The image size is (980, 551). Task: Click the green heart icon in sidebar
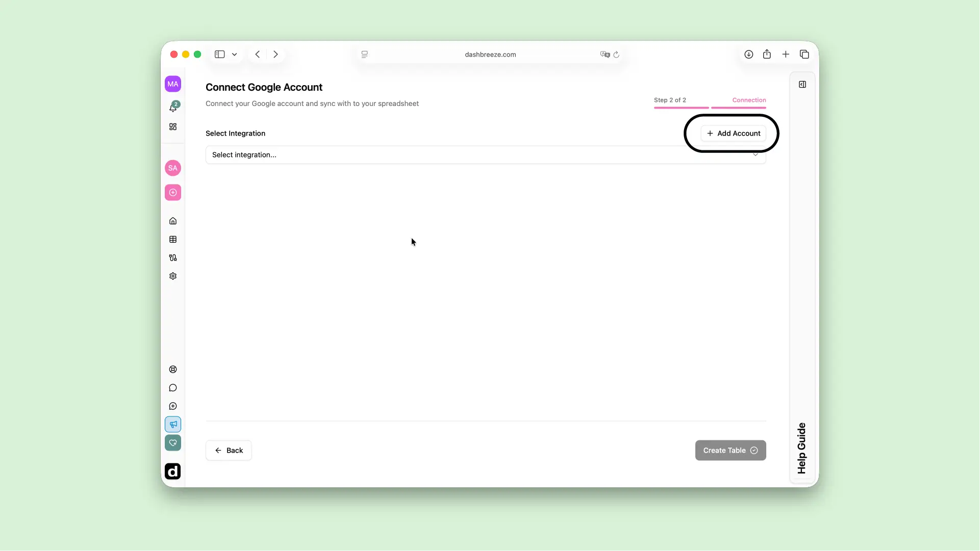tap(173, 443)
